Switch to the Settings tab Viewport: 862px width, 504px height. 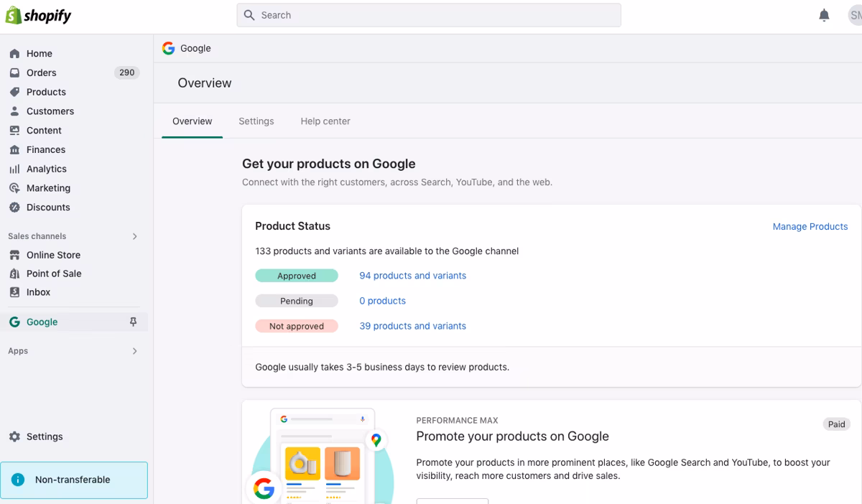pyautogui.click(x=256, y=121)
